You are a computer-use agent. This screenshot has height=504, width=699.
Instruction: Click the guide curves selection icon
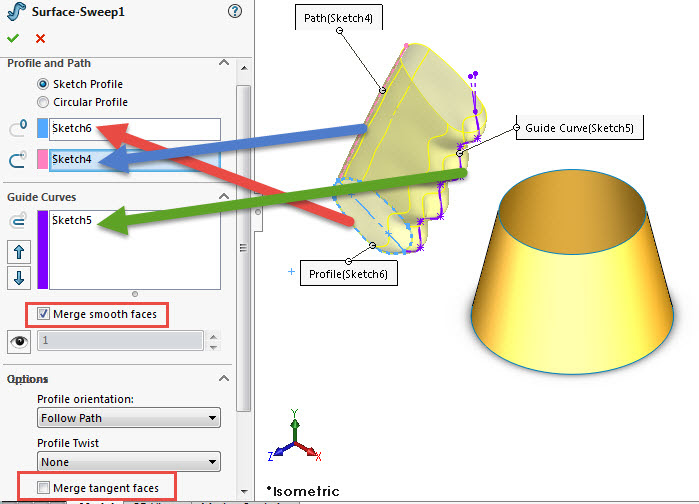coord(18,221)
